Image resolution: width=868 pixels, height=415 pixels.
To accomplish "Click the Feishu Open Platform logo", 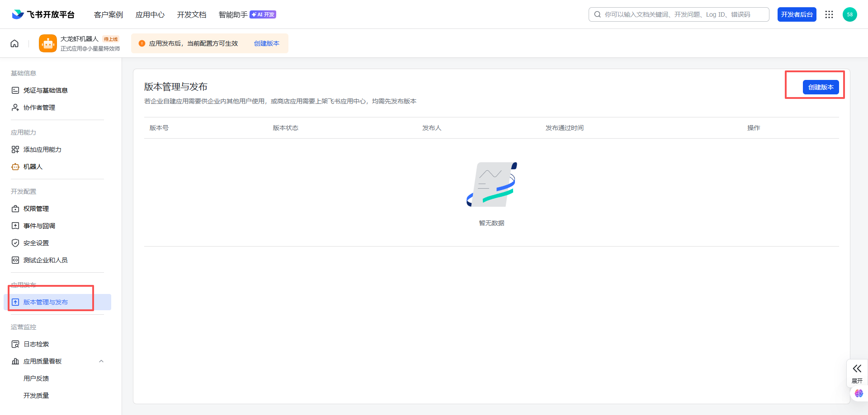I will pyautogui.click(x=43, y=14).
